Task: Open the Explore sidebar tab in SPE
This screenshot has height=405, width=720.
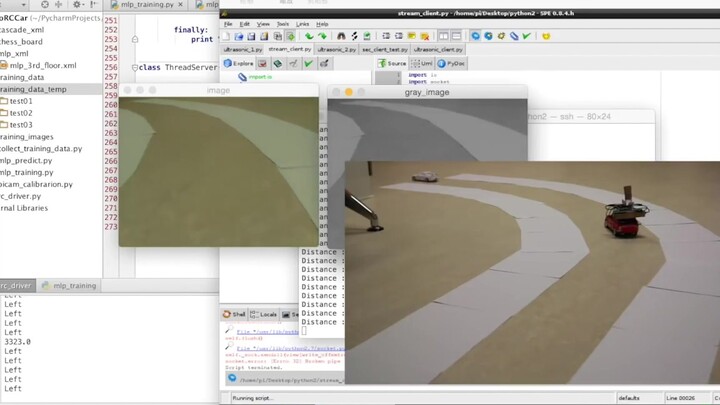Action: pyautogui.click(x=238, y=63)
